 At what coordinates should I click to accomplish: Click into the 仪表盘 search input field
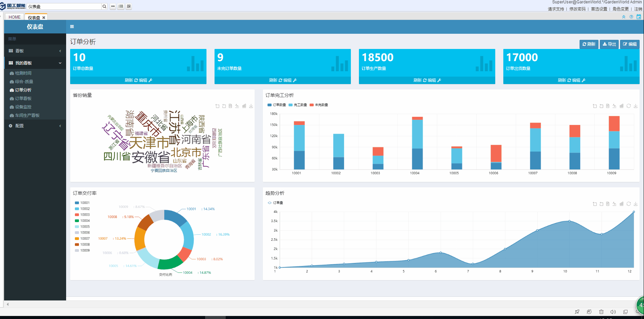[64, 6]
